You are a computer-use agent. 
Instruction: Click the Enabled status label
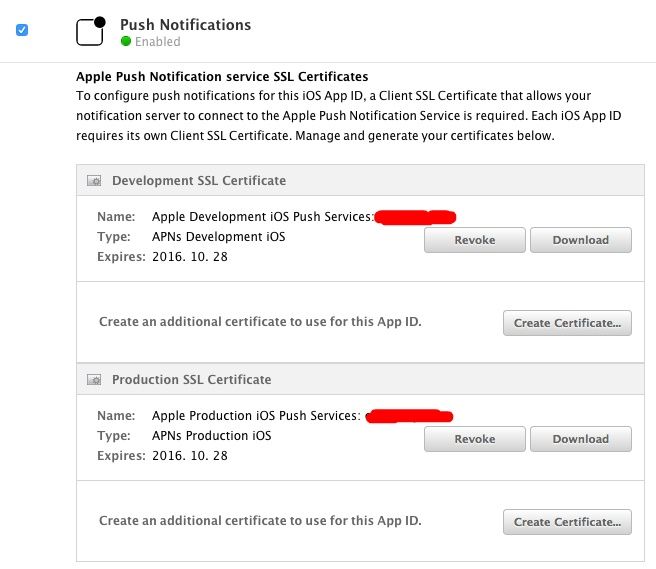click(x=158, y=42)
